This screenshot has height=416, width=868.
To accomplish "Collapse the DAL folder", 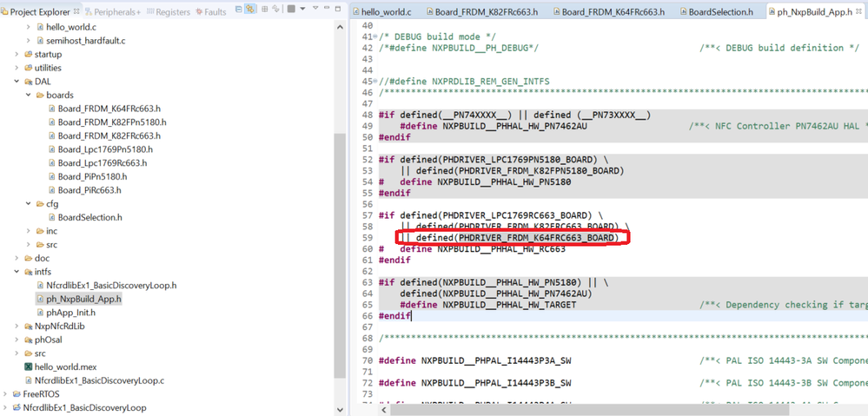I will click(x=17, y=82).
